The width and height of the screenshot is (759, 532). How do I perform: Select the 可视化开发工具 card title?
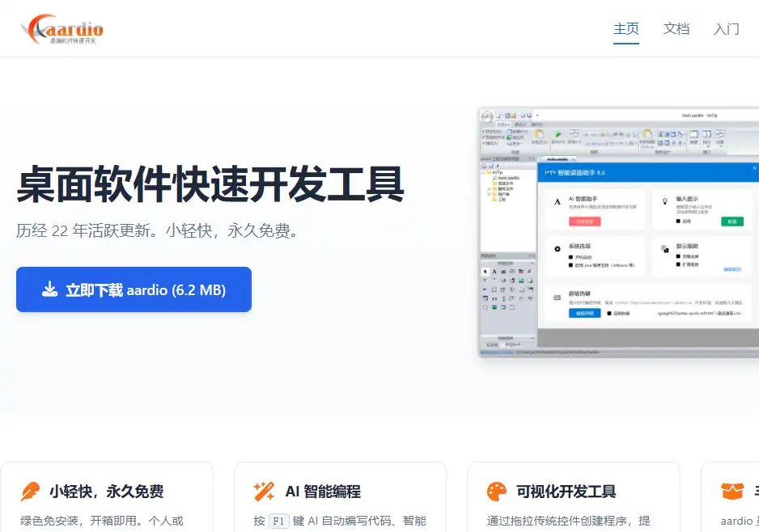pyautogui.click(x=566, y=492)
